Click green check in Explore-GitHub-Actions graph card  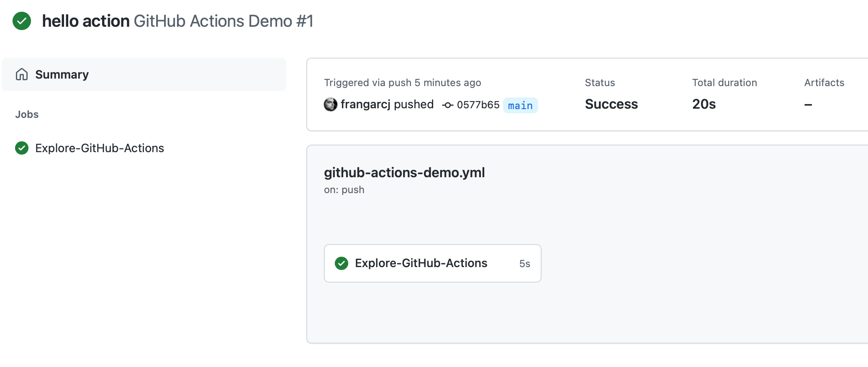click(x=342, y=263)
